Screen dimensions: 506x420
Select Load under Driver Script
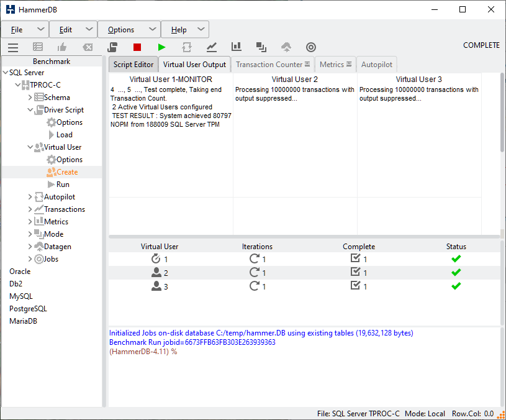point(64,135)
